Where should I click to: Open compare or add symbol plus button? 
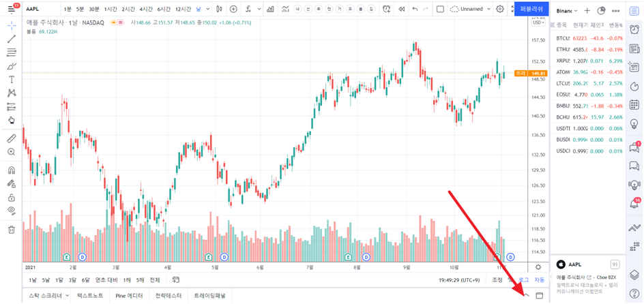pyautogui.click(x=233, y=9)
